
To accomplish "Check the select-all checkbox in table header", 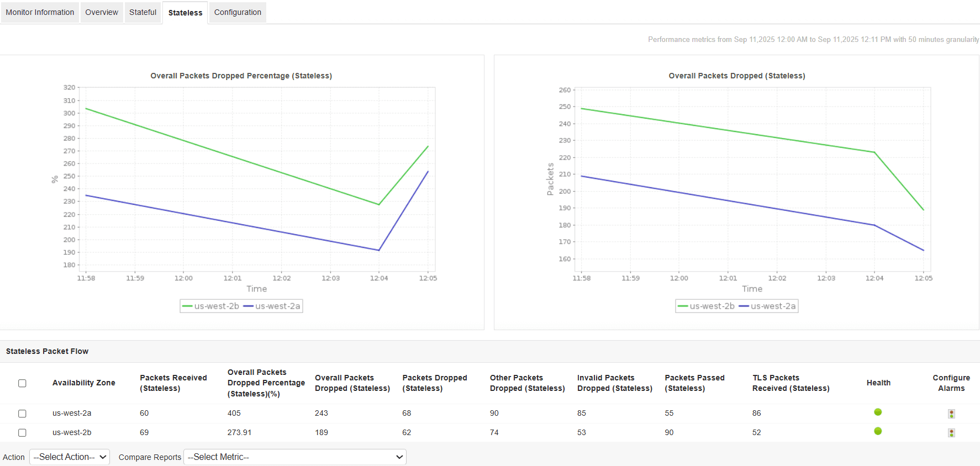I will point(22,383).
